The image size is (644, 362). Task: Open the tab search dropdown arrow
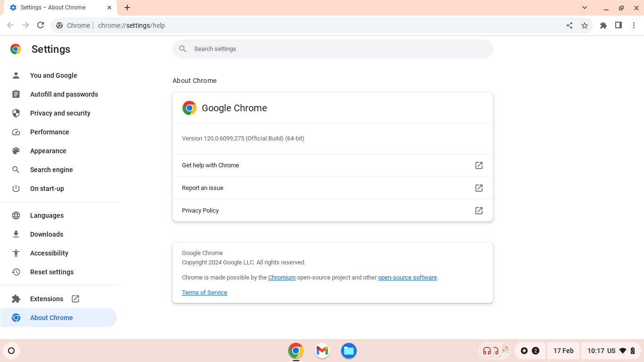point(585,8)
